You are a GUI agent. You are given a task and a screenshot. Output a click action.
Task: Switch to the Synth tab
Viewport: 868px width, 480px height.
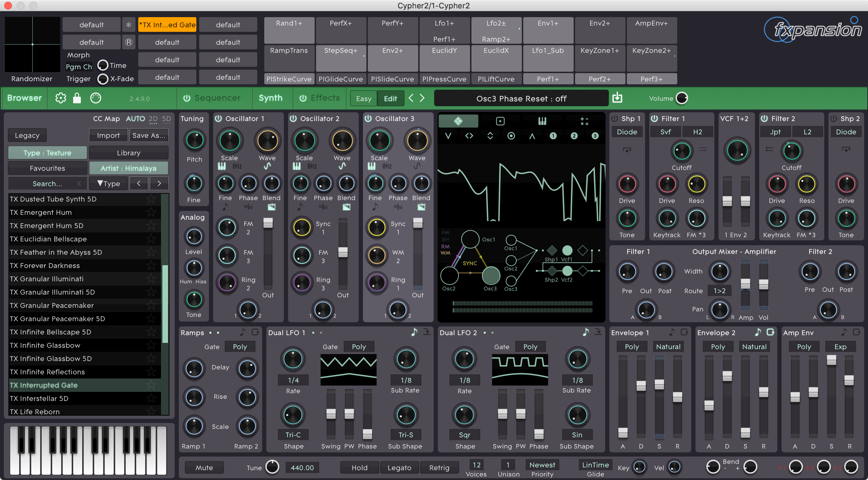pos(271,98)
